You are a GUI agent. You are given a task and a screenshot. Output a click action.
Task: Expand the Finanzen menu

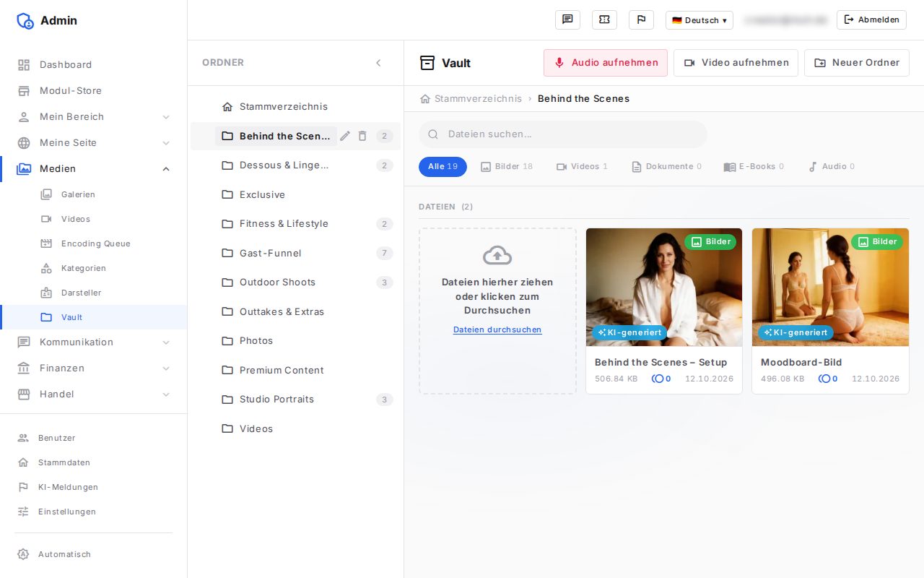click(94, 368)
